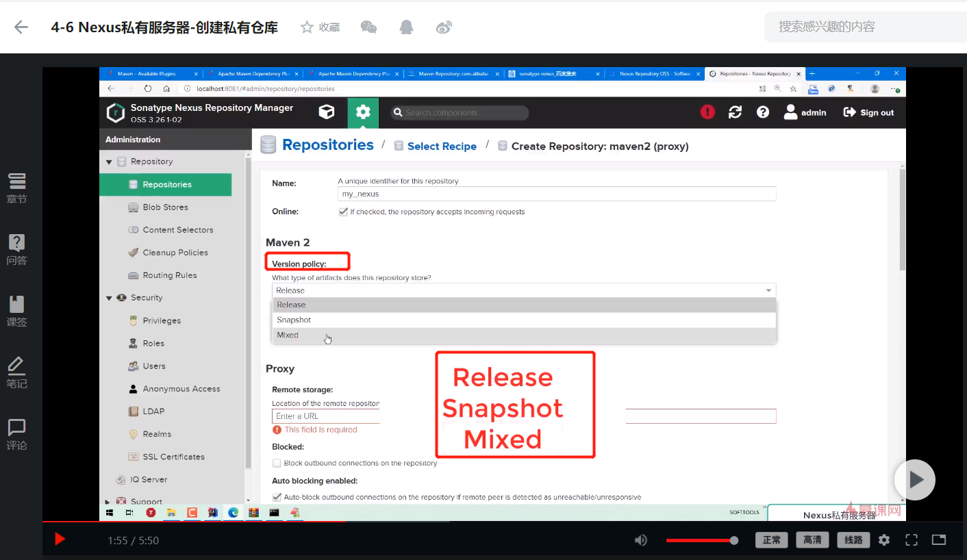Open the 评论 comments panel
This screenshot has width=967, height=560.
click(17, 435)
